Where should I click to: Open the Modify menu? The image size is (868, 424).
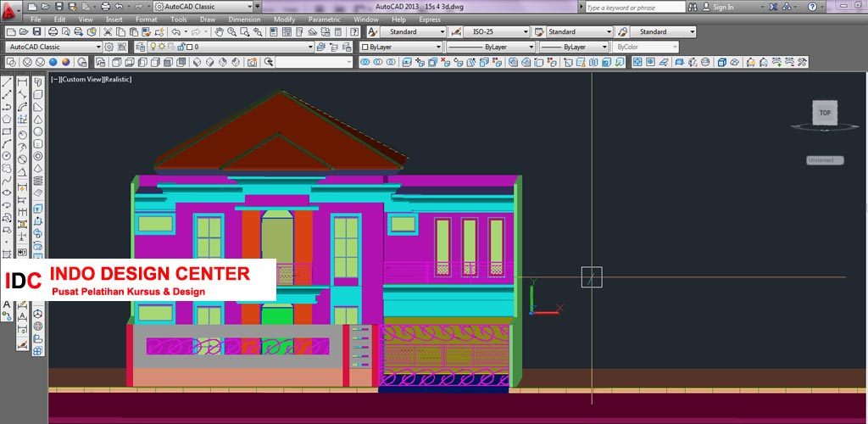(285, 20)
